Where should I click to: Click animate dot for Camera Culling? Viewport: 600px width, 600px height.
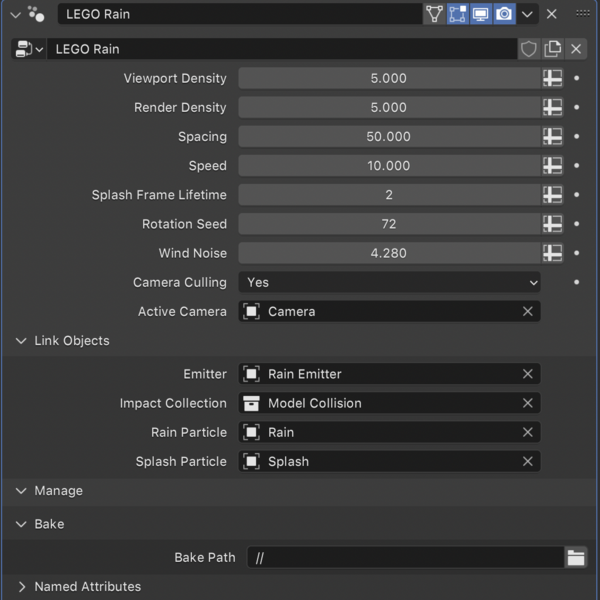(x=576, y=282)
